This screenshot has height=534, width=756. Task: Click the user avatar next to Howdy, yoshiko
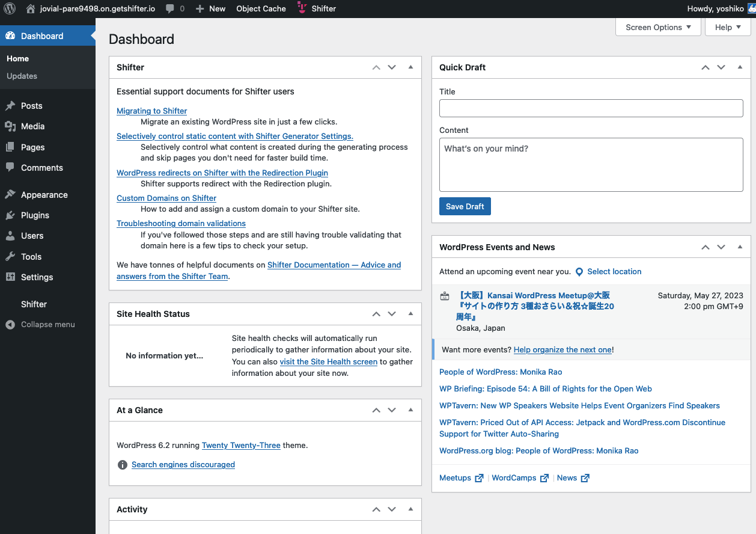click(x=752, y=8)
